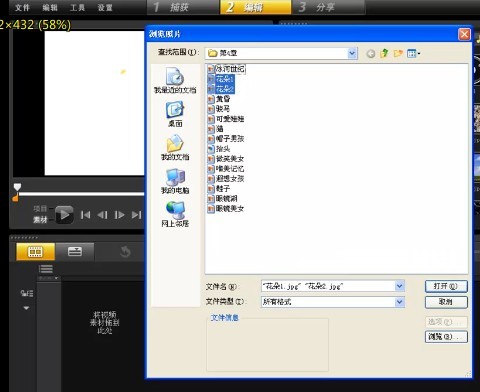Go up one folder level icon

point(384,53)
